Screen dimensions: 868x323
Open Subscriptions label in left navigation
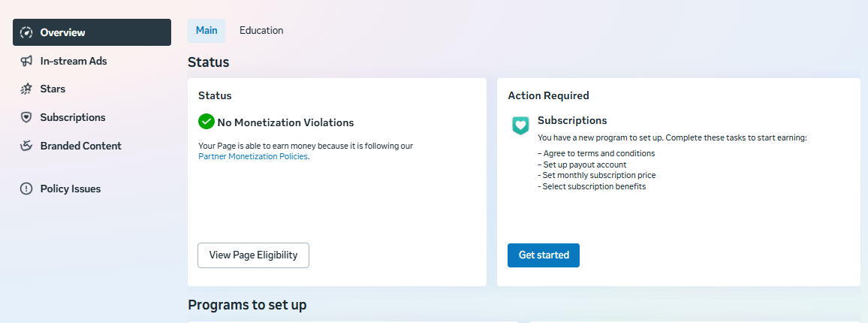73,118
